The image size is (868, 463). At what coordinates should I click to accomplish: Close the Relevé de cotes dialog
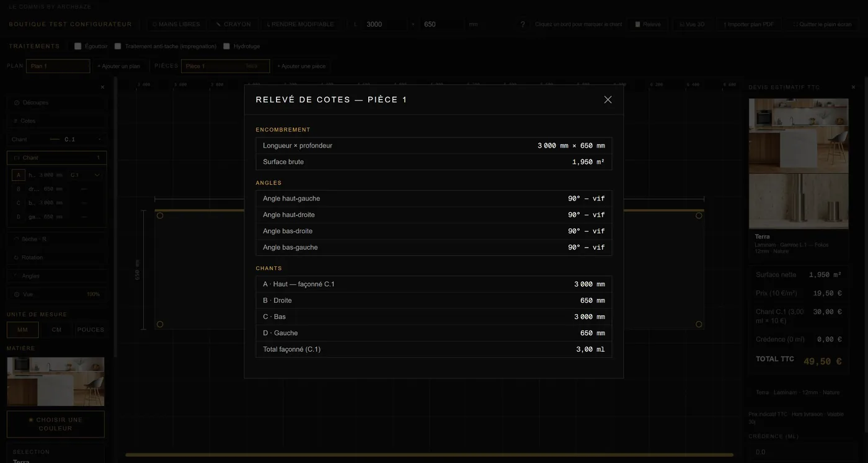point(608,99)
